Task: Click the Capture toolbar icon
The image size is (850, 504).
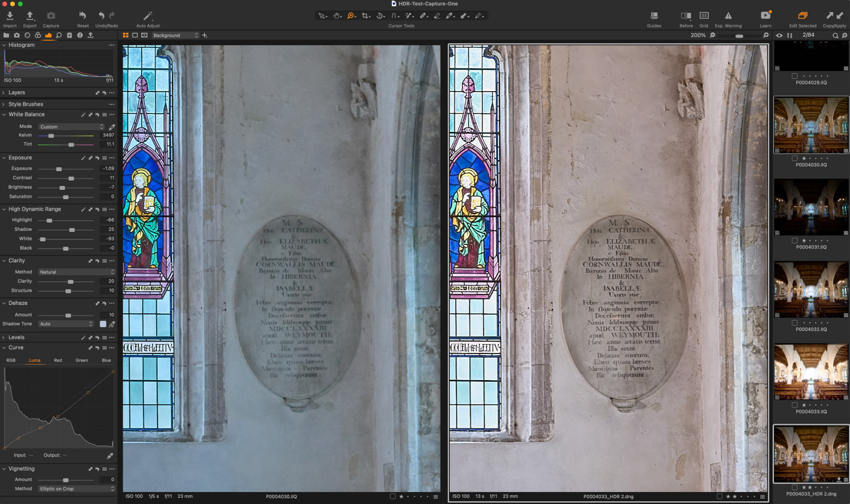Action: tap(50, 15)
